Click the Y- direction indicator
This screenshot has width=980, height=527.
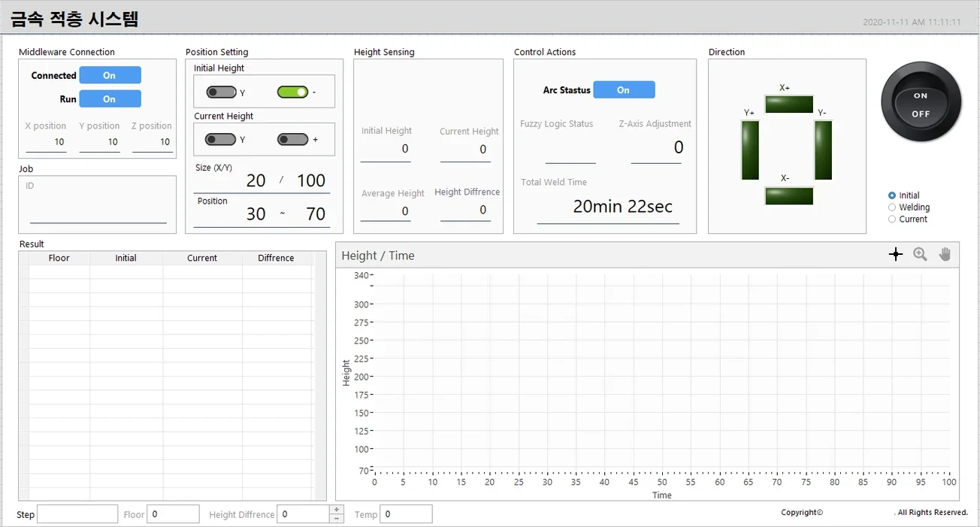point(823,150)
